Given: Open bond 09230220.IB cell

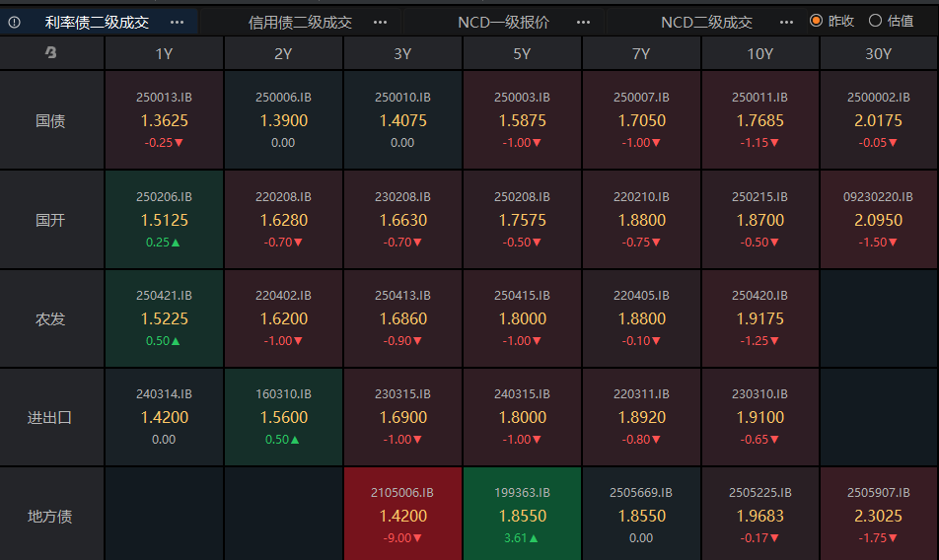Looking at the screenshot, I should [x=879, y=219].
